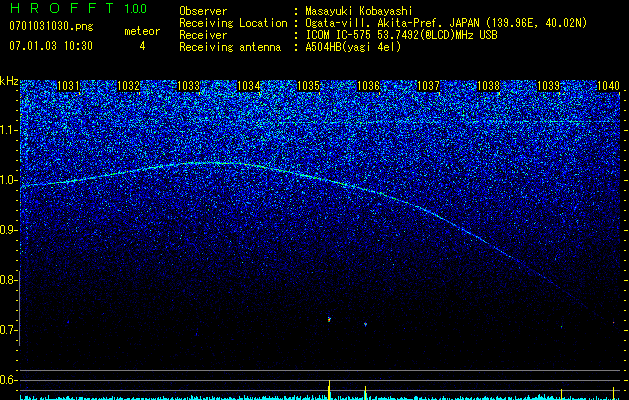Click the Receiving antenna label
The width and height of the screenshot is (629, 400).
coord(230,47)
